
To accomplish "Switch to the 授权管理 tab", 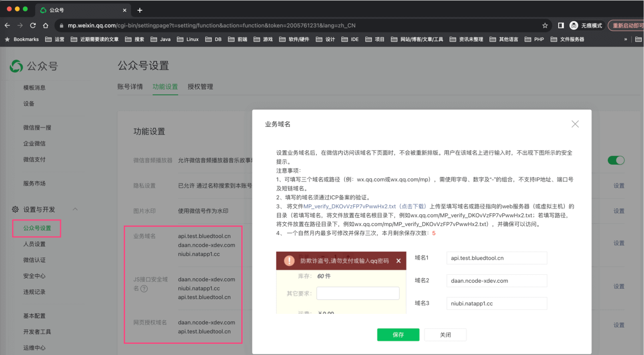I will [200, 87].
